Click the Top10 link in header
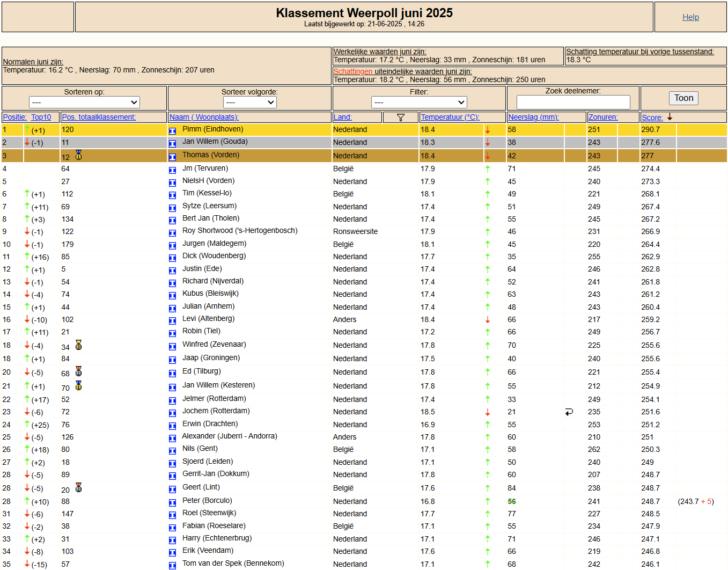 tap(41, 117)
